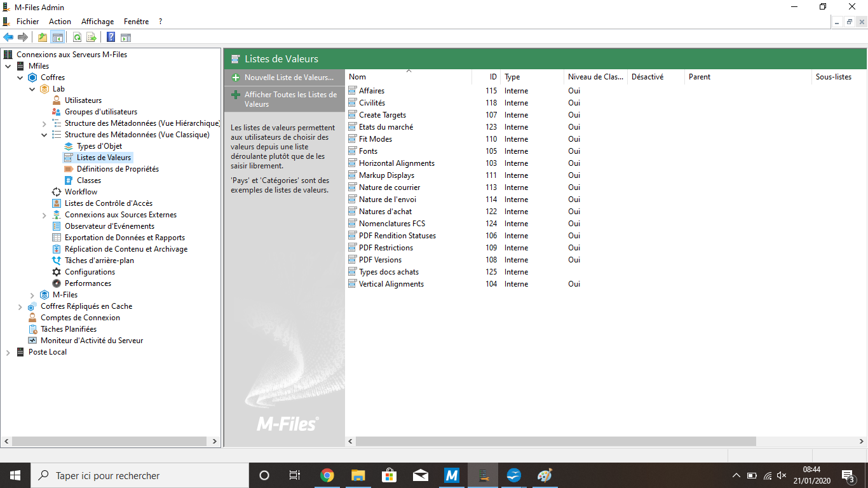Open the Action menu
Screen dimensions: 868x488
click(x=60, y=22)
